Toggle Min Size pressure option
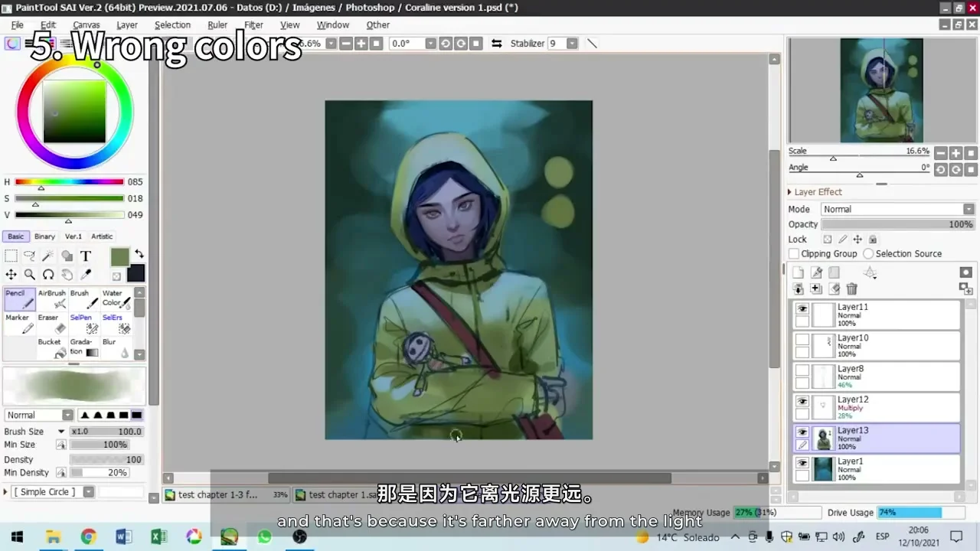The image size is (980, 551). (x=61, y=445)
